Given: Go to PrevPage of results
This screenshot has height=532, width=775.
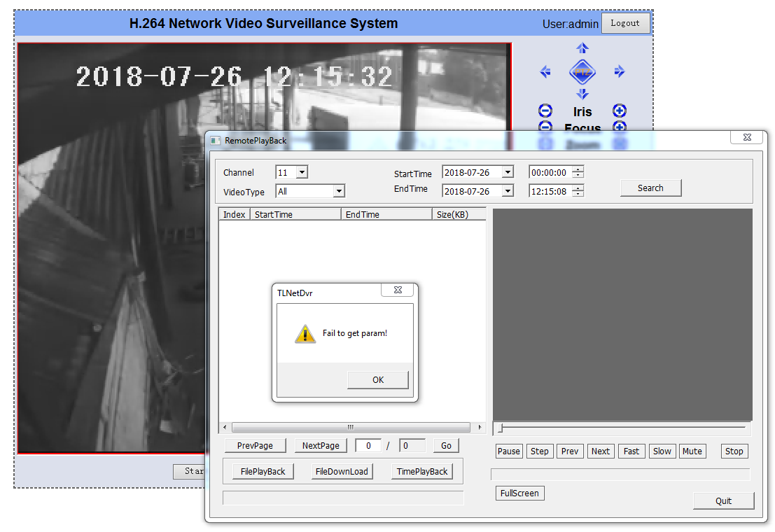Looking at the screenshot, I should coord(255,445).
